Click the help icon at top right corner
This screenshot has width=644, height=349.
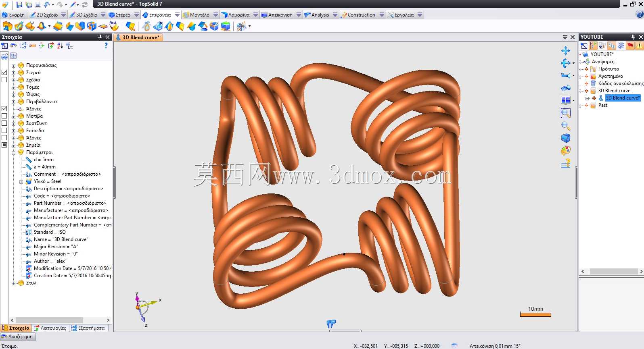640,15
